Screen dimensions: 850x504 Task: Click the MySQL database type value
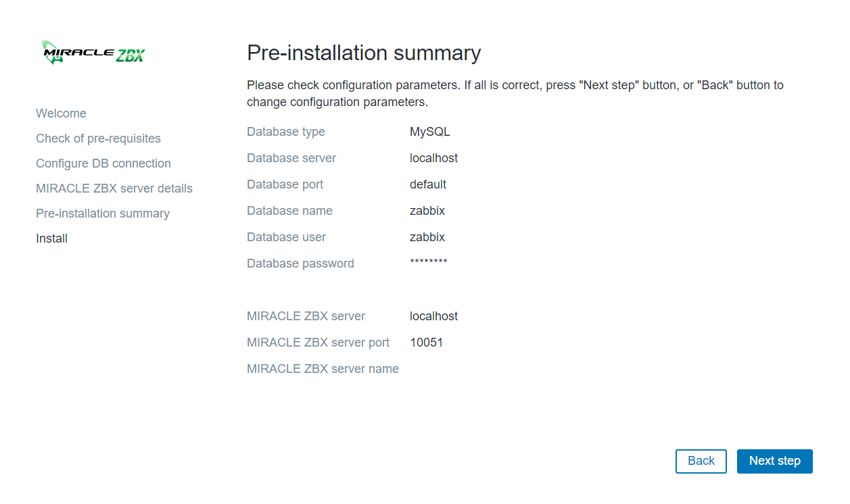coord(429,132)
